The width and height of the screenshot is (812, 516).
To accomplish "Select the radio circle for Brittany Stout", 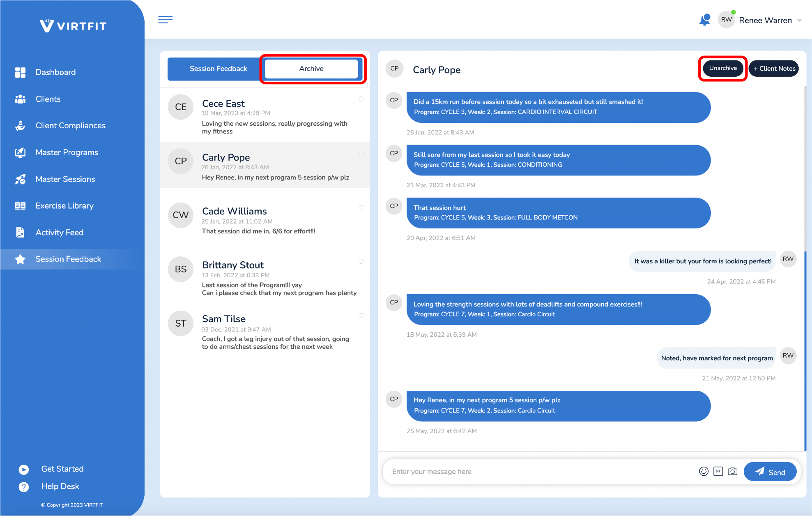I will [x=361, y=261].
